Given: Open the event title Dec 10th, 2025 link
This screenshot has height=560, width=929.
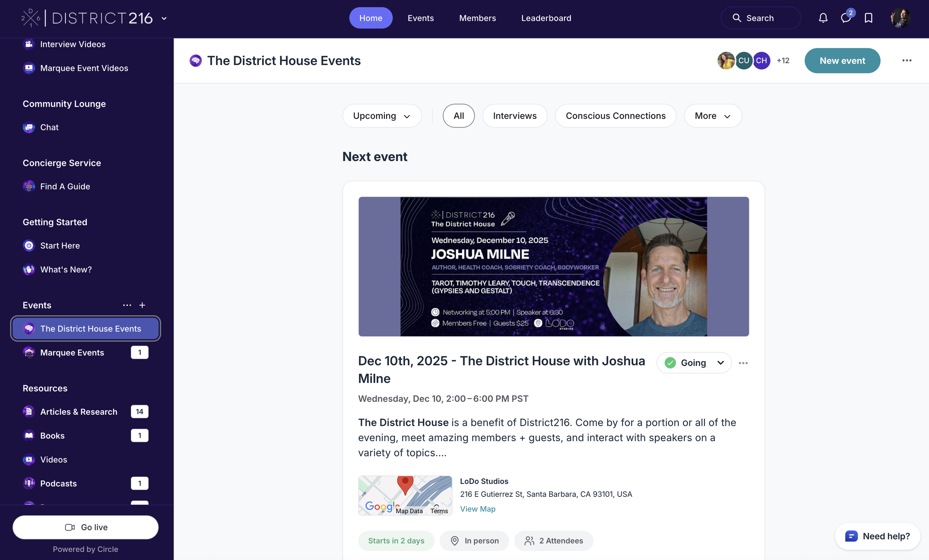Looking at the screenshot, I should [501, 370].
